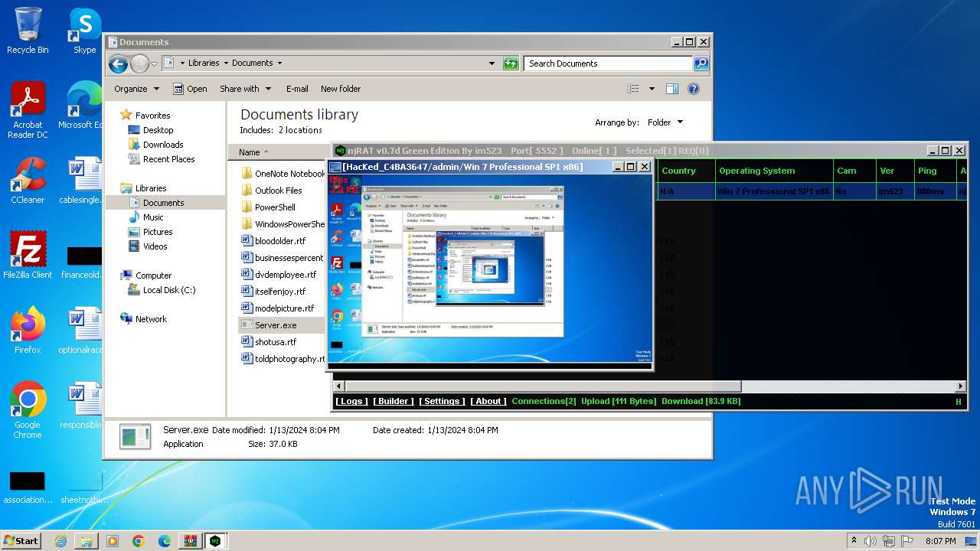This screenshot has height=551, width=980.
Task: Click the njRAT scrollbar right arrow
Action: click(x=961, y=386)
